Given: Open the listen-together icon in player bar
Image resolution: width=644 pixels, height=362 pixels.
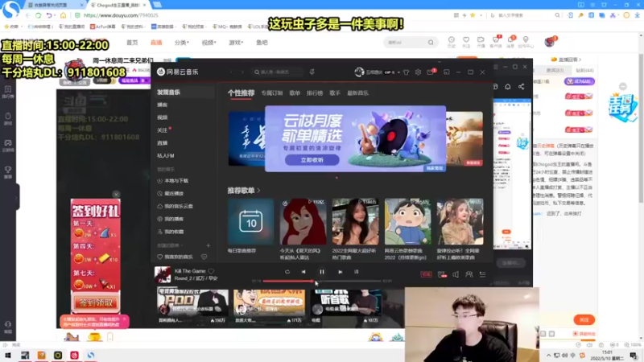Looking at the screenshot, I should (x=469, y=274).
